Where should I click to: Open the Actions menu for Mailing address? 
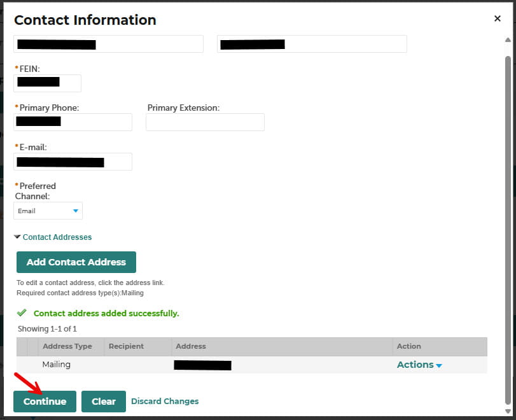419,365
